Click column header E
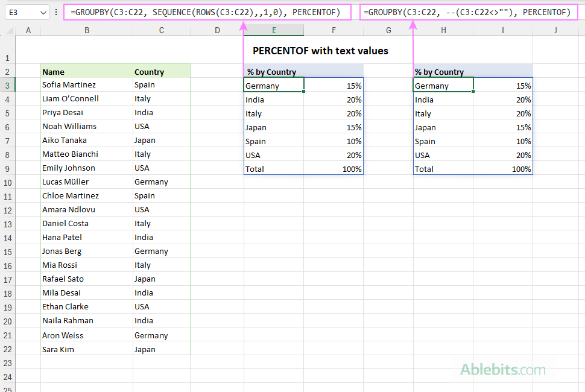The image size is (585, 392). pyautogui.click(x=273, y=30)
